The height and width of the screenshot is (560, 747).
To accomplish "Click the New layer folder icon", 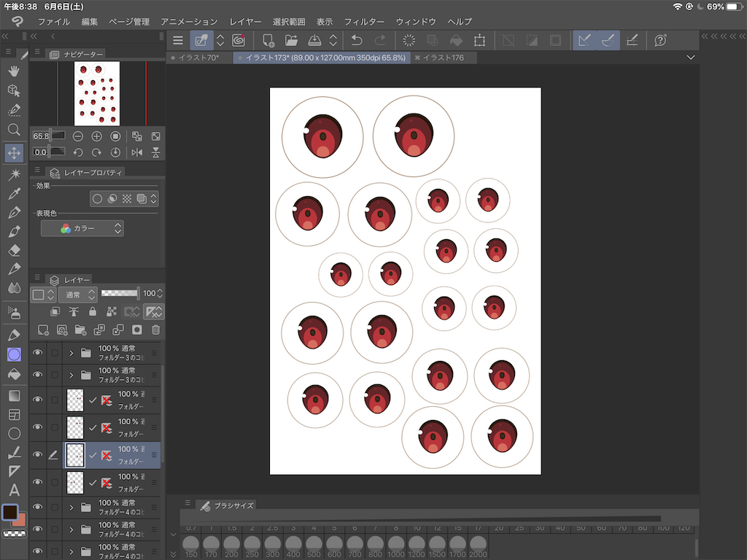I will click(x=80, y=330).
